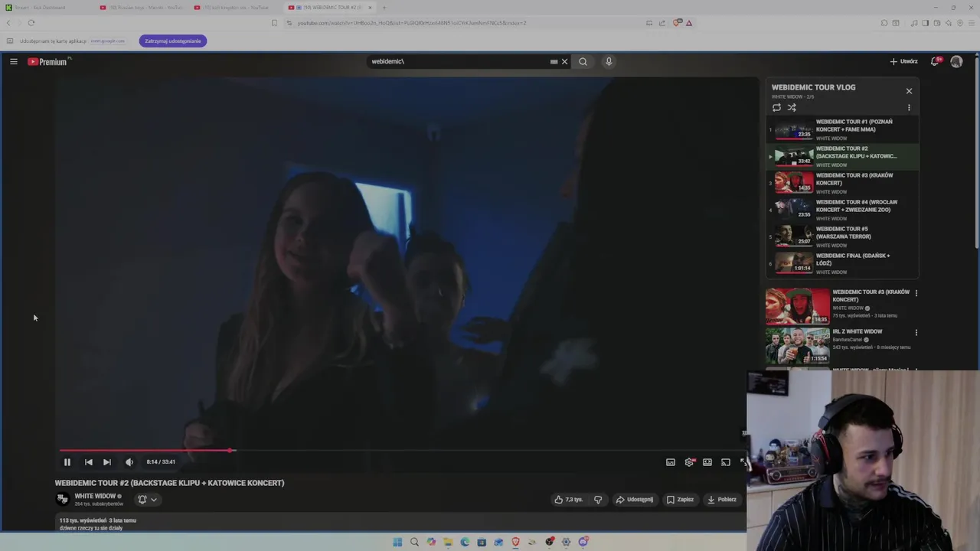Image resolution: width=980 pixels, height=551 pixels.
Task: Open Windows taskbar search
Action: (x=414, y=542)
